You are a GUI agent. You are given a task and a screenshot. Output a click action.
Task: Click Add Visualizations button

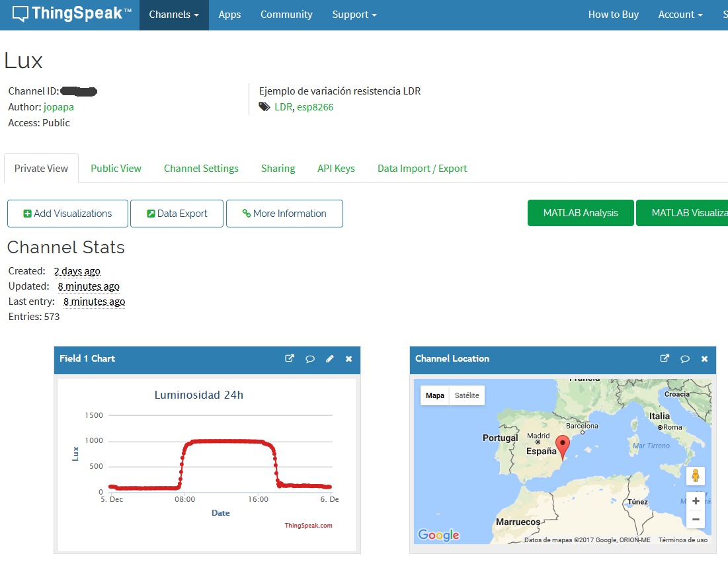67,214
